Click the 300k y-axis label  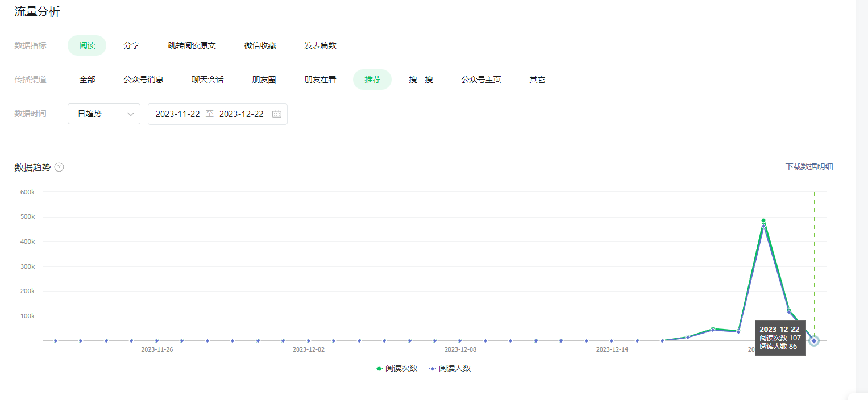pyautogui.click(x=27, y=266)
